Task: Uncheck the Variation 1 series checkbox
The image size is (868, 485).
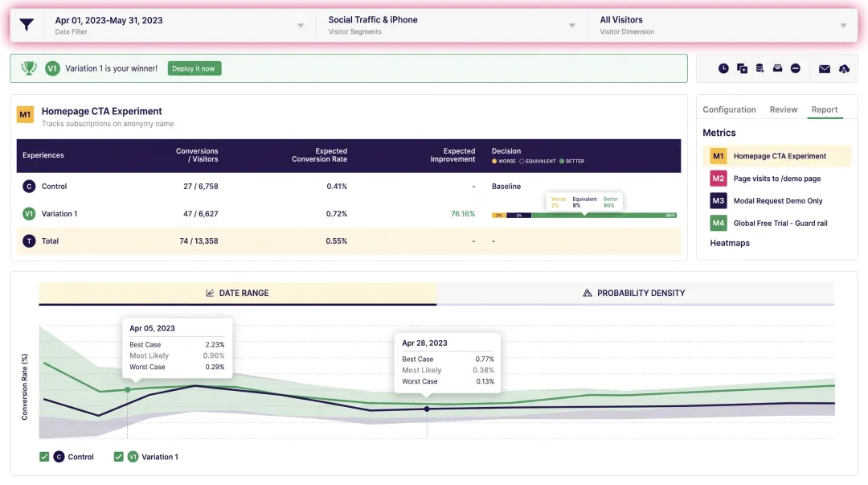Action: click(x=118, y=457)
